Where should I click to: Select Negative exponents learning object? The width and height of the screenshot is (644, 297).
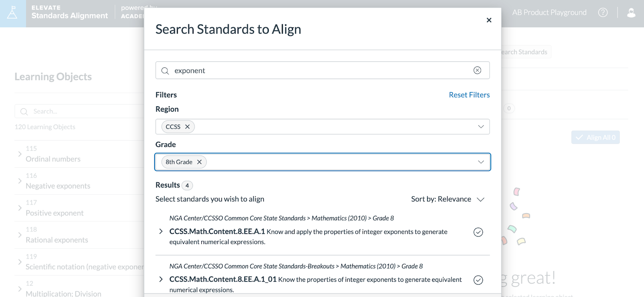58,186
